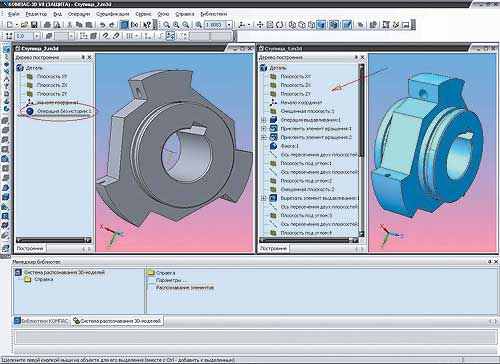
Task: Select Система распознавания 3D-моделей library node
Action: tap(64, 272)
